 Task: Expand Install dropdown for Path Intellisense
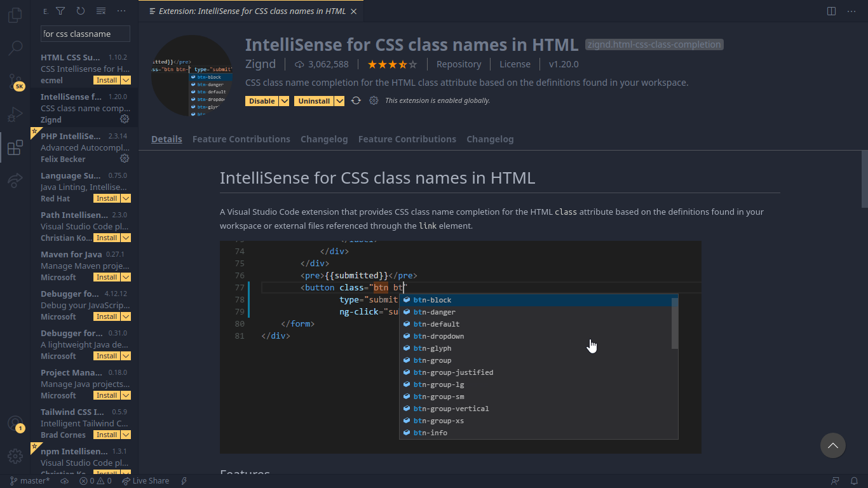point(126,238)
